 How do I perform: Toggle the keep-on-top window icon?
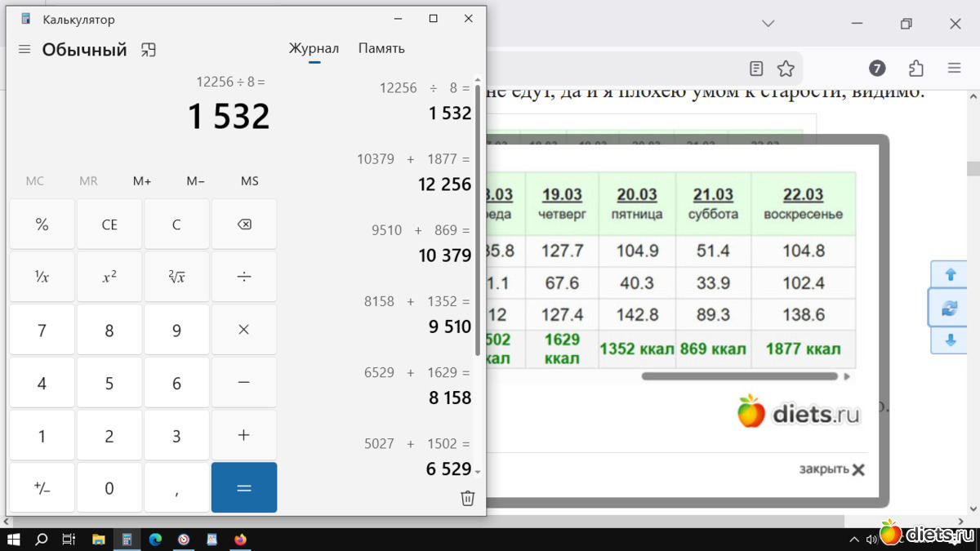click(148, 50)
